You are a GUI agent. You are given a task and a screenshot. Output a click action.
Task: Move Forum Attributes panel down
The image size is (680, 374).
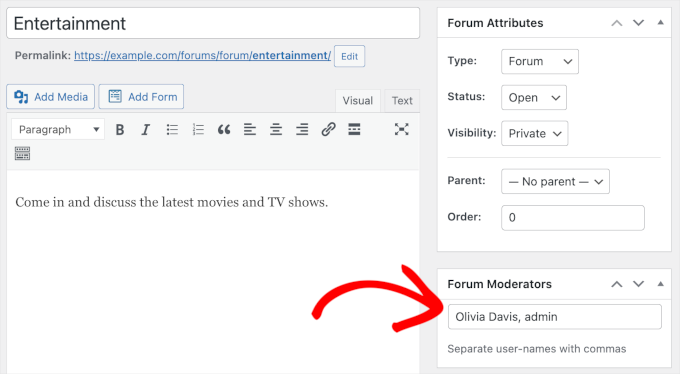[x=638, y=23]
